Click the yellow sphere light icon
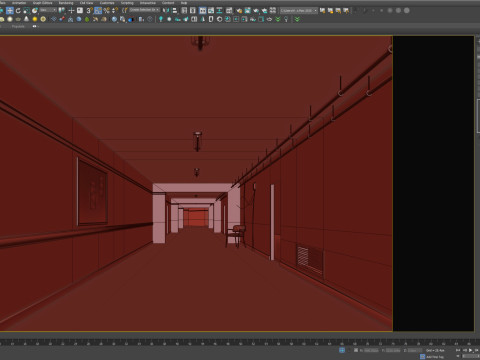Image resolution: width=480 pixels, height=360 pixels. point(35,19)
